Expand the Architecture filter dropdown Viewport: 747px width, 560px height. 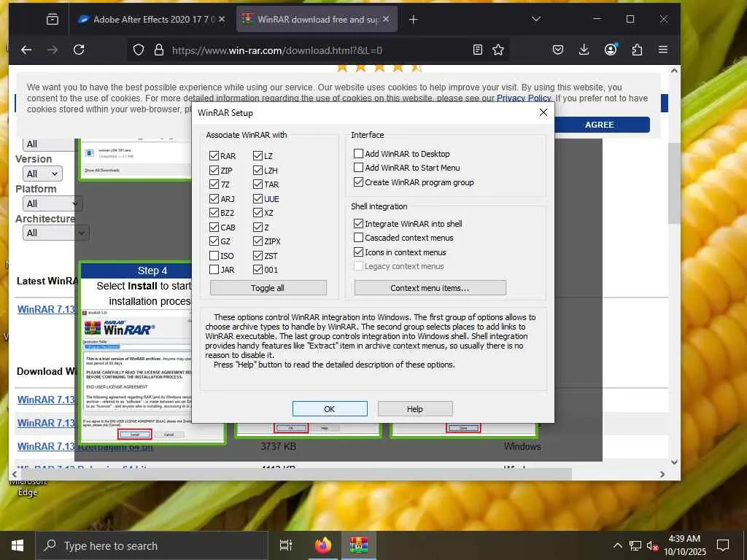pyautogui.click(x=55, y=233)
